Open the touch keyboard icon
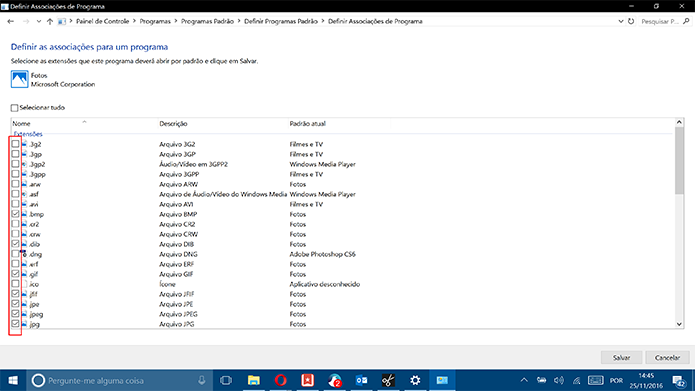Viewport: 695px width, 391px height. point(595,380)
